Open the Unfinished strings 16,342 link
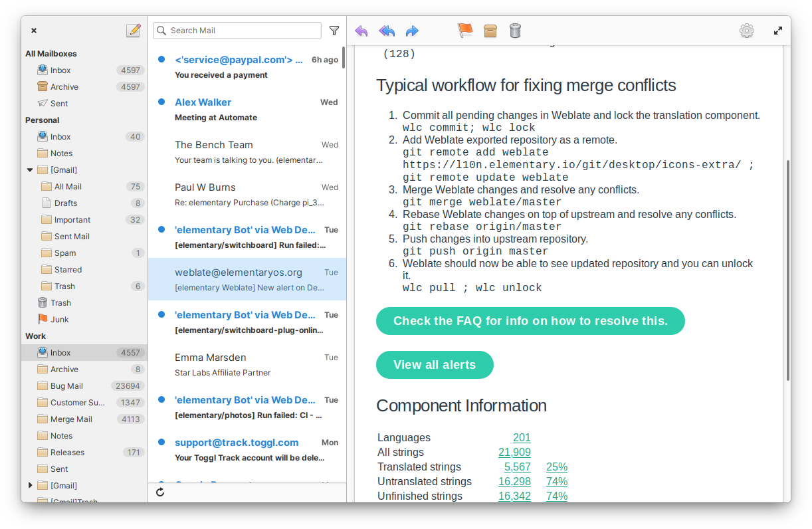The image size is (812, 529). 514,496
